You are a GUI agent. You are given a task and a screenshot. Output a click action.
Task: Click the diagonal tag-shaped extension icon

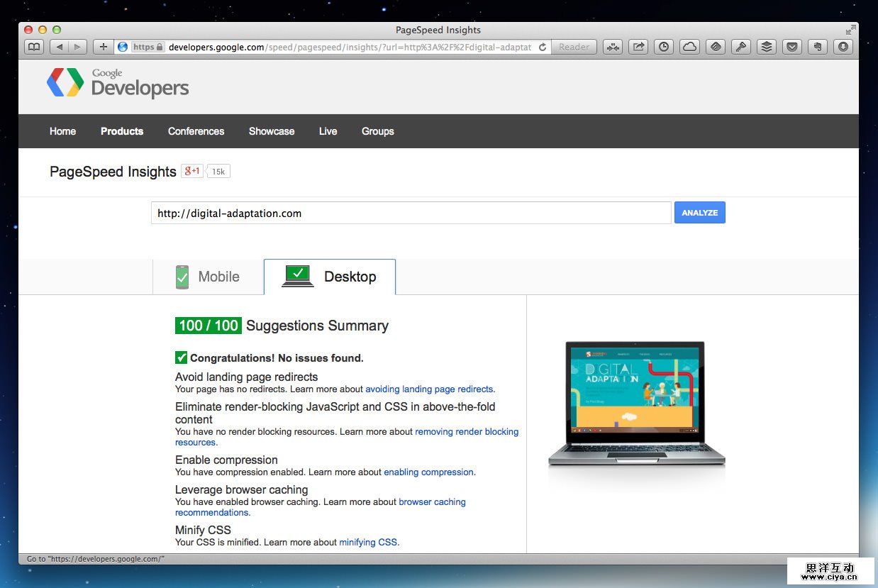pyautogui.click(x=715, y=47)
